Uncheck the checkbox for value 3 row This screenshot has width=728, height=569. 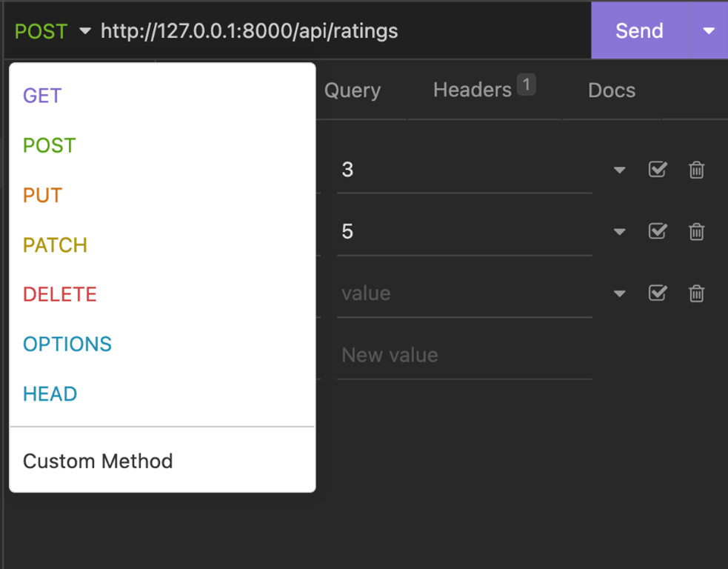[657, 170]
